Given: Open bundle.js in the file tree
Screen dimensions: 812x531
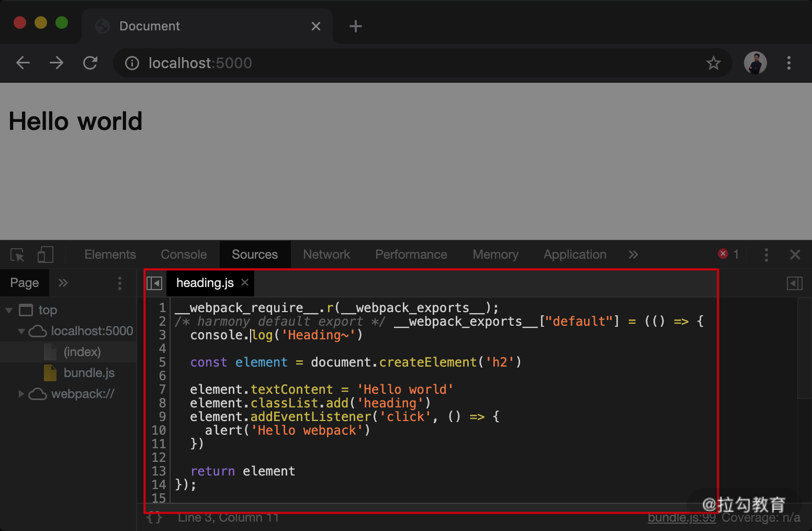Looking at the screenshot, I should click(89, 373).
